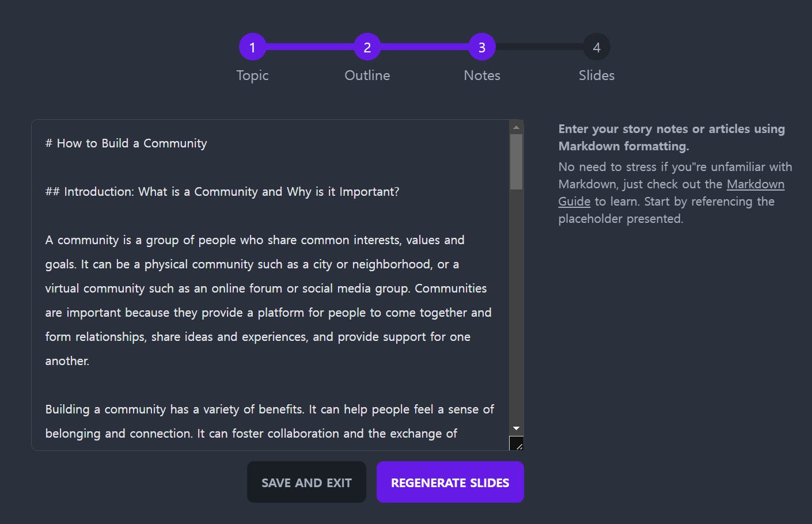This screenshot has height=524, width=812.
Task: Click the scrollbar track below the thumb
Action: (x=516, y=305)
